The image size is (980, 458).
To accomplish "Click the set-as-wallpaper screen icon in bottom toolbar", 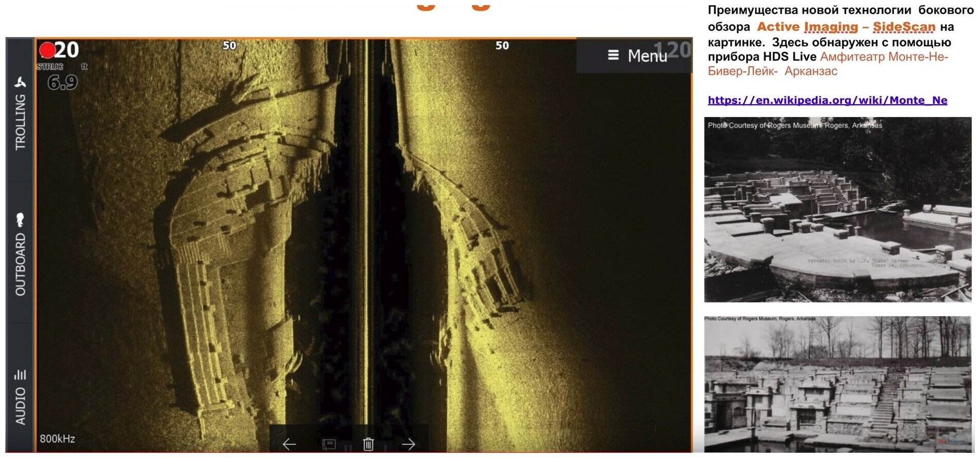I will (x=329, y=444).
